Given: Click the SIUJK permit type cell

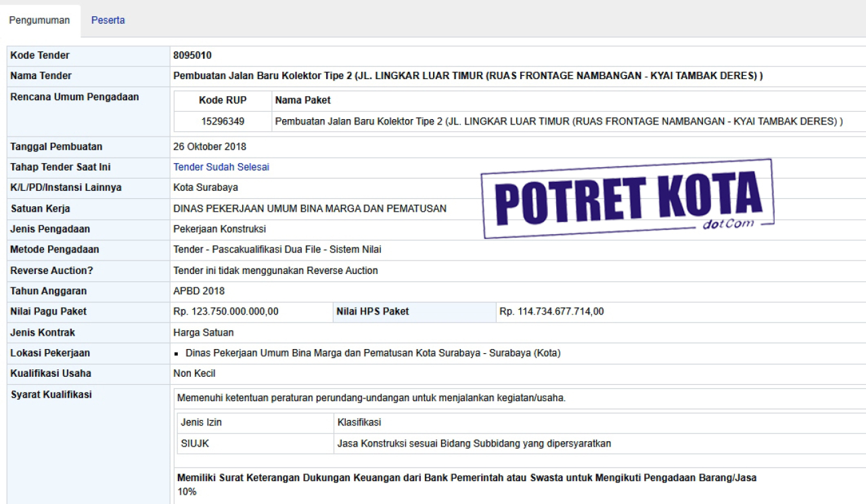Looking at the screenshot, I should point(193,444).
